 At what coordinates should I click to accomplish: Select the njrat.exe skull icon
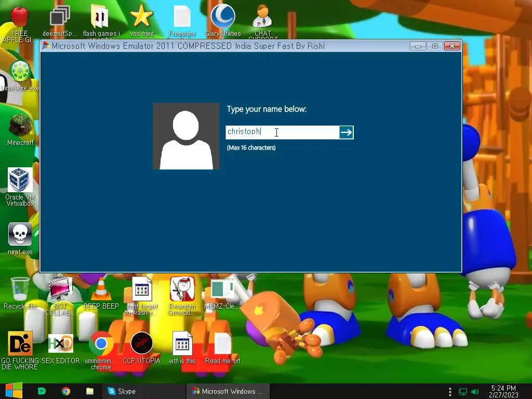point(20,234)
